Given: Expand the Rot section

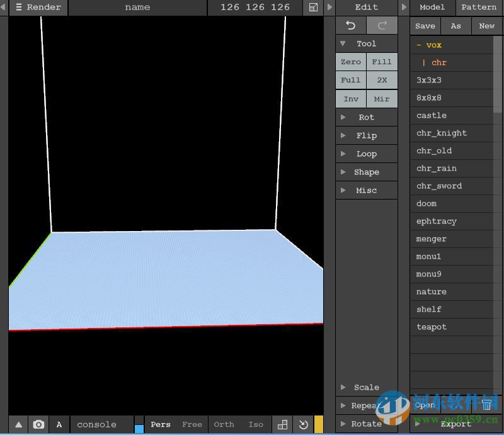Looking at the screenshot, I should click(x=366, y=117).
